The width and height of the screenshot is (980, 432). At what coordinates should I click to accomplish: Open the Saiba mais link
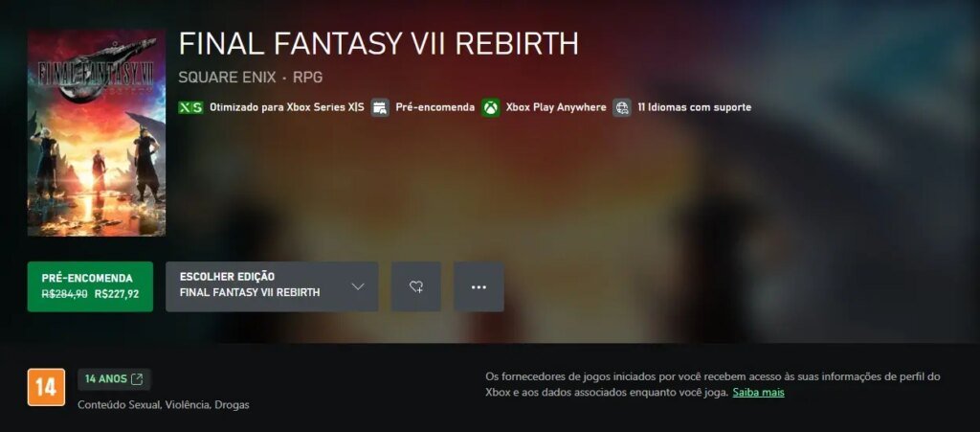click(x=758, y=393)
